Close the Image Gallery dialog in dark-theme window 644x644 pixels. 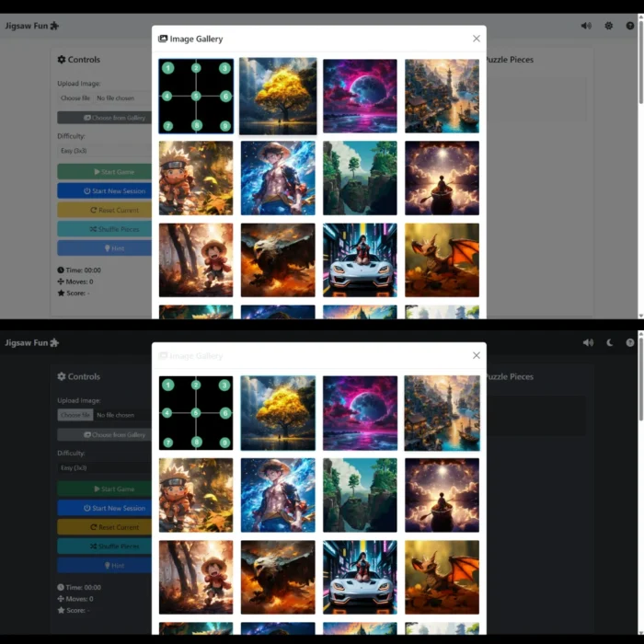coord(477,355)
